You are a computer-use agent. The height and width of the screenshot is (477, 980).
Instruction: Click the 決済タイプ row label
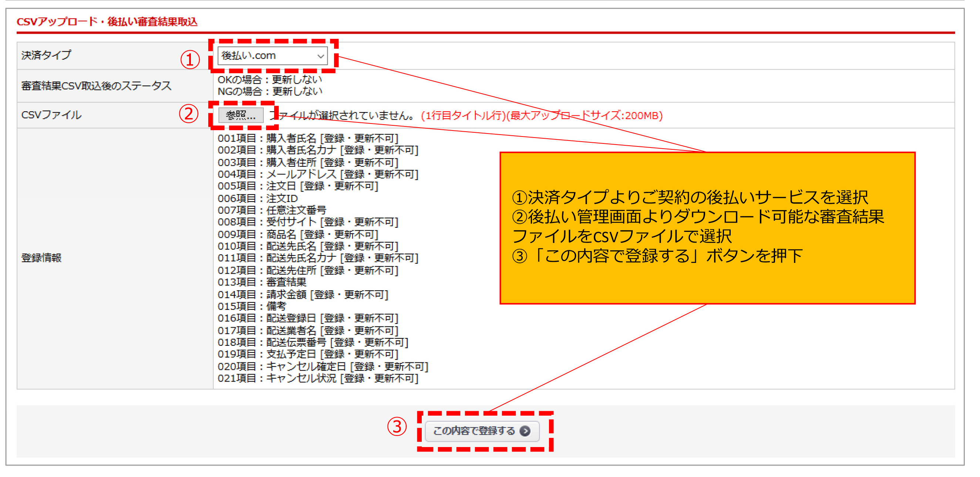tap(46, 55)
